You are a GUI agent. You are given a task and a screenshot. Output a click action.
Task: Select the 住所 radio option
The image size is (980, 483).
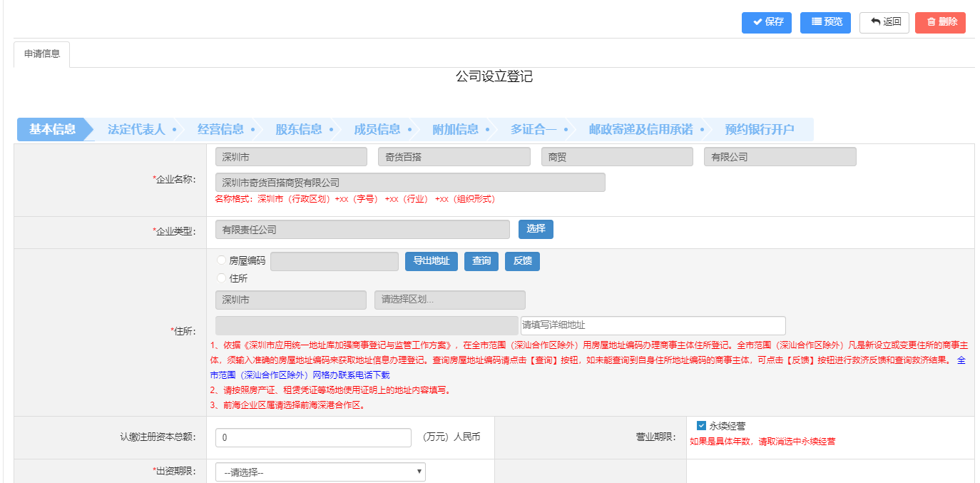[222, 278]
